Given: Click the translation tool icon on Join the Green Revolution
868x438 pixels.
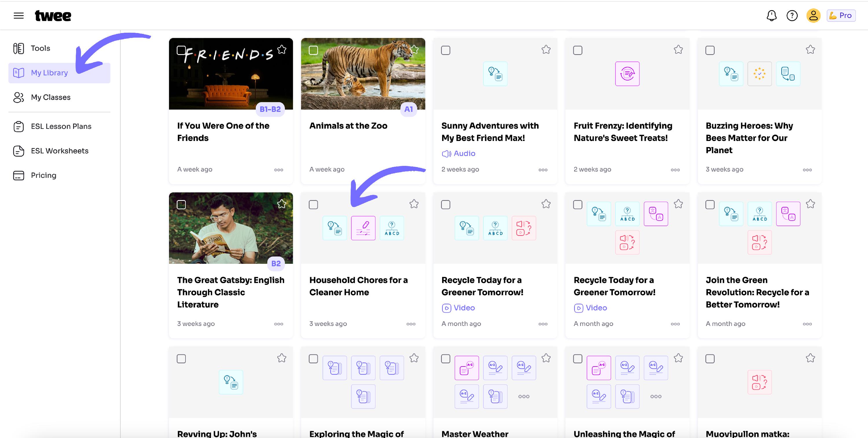Looking at the screenshot, I should tap(788, 214).
